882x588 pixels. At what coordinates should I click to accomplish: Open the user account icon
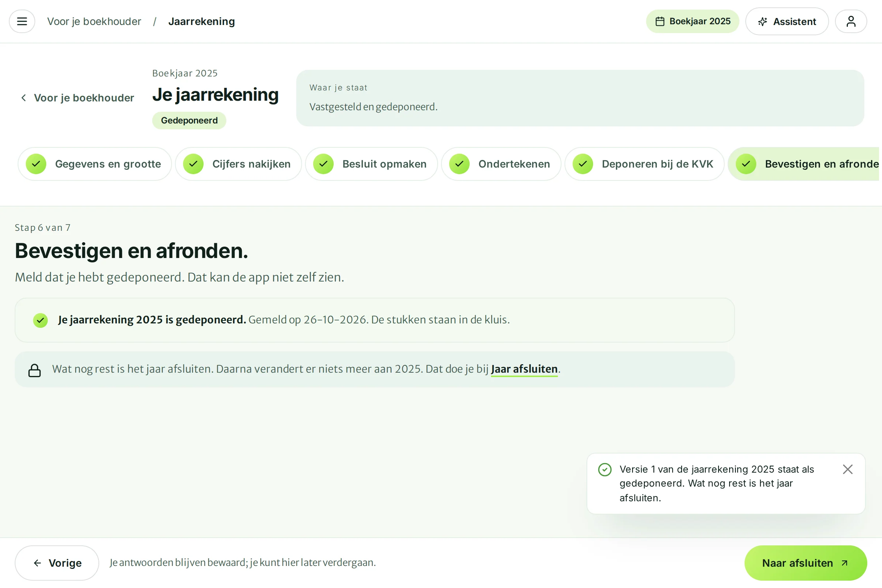click(851, 21)
